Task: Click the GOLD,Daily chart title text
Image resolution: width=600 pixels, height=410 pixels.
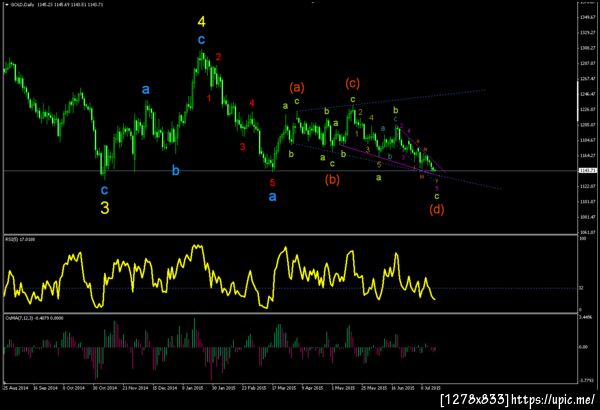Action: pos(22,5)
